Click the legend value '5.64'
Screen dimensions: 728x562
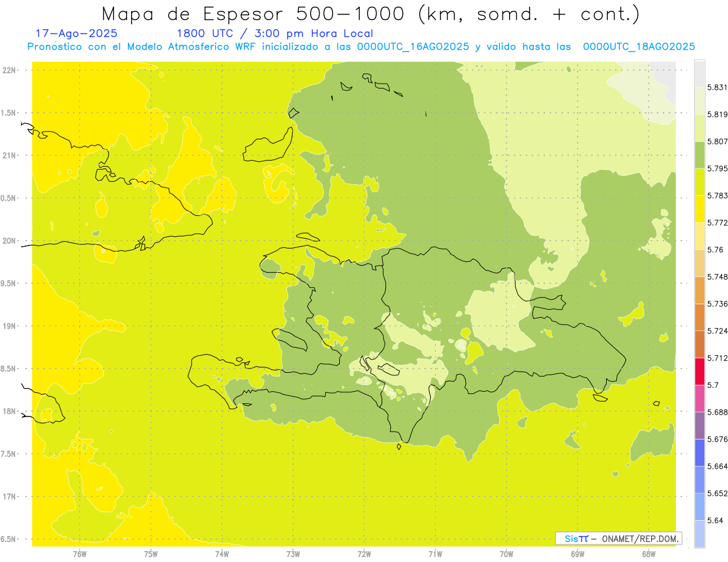(x=715, y=520)
